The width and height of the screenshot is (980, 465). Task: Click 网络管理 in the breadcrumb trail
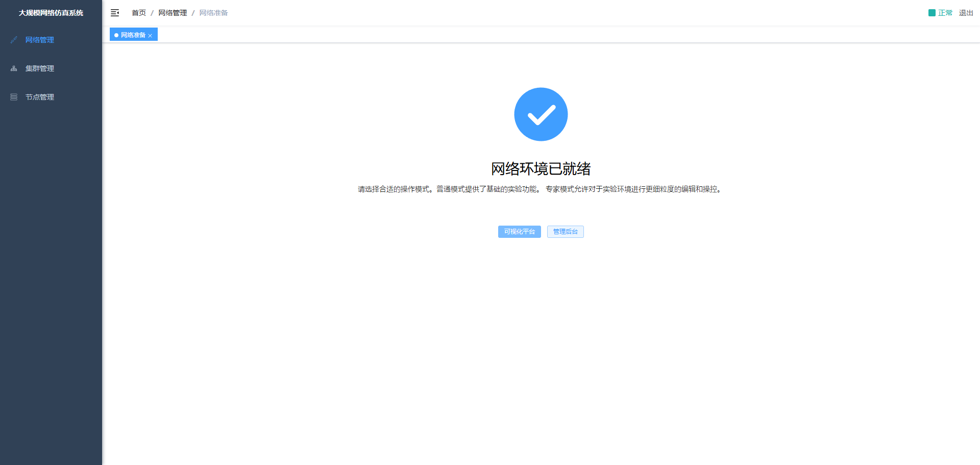173,13
